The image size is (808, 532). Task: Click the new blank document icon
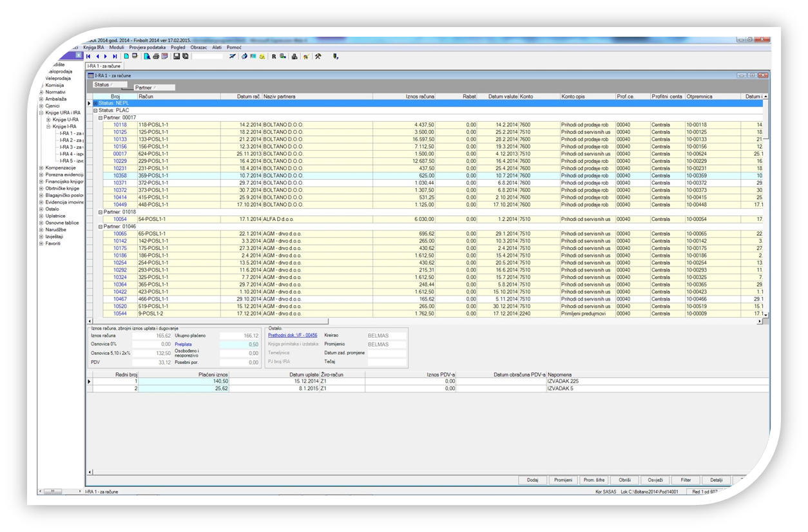point(126,57)
